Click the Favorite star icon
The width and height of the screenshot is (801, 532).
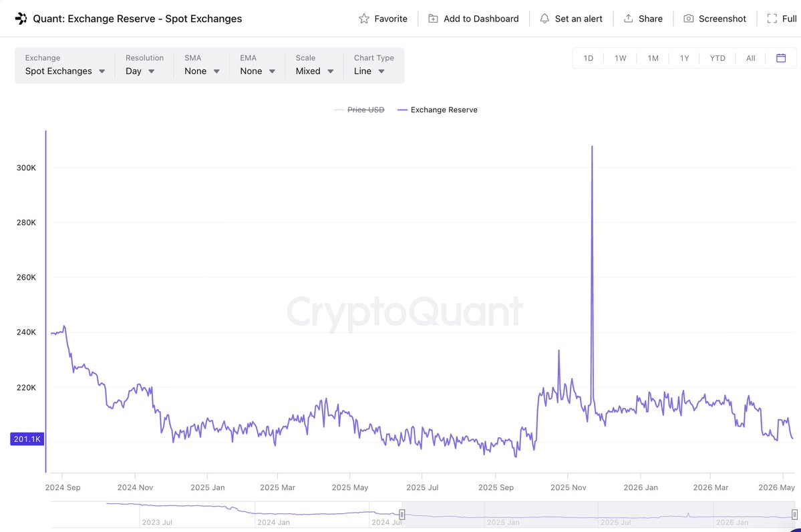pyautogui.click(x=363, y=19)
